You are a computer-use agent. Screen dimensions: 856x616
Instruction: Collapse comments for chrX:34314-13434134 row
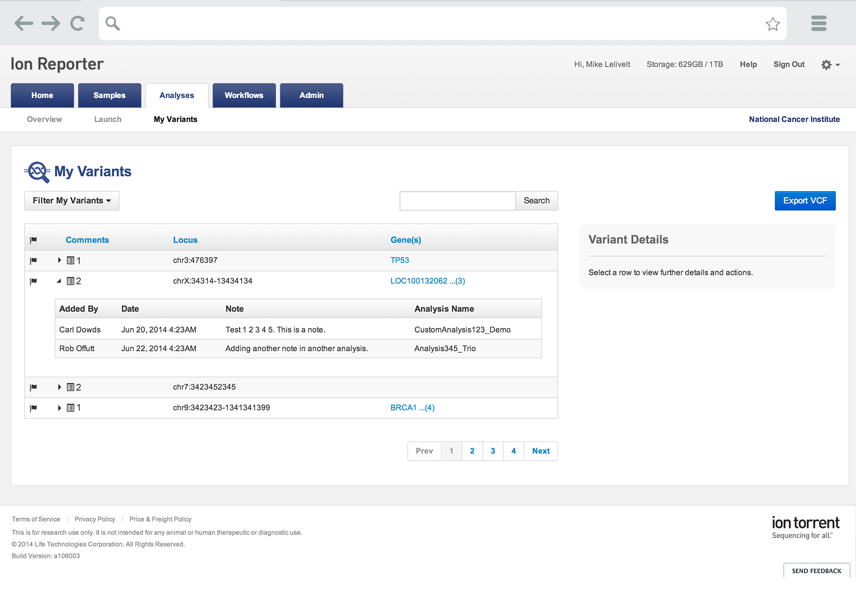coord(59,281)
